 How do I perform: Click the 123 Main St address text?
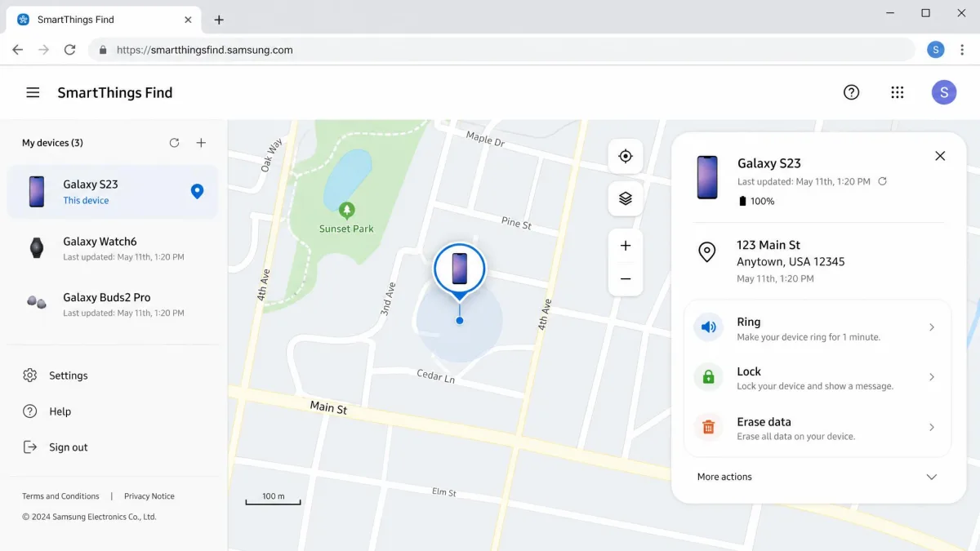pyautogui.click(x=768, y=245)
